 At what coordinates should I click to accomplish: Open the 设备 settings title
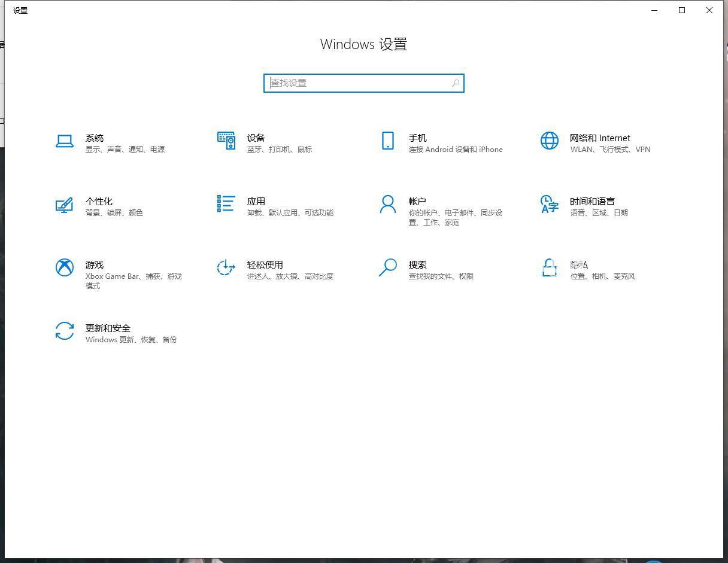tap(256, 138)
